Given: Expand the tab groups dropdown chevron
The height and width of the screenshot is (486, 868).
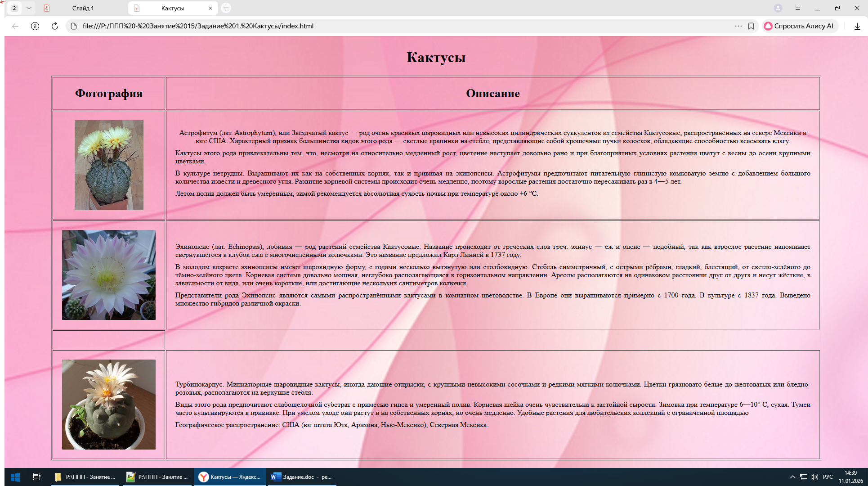Looking at the screenshot, I should 29,8.
